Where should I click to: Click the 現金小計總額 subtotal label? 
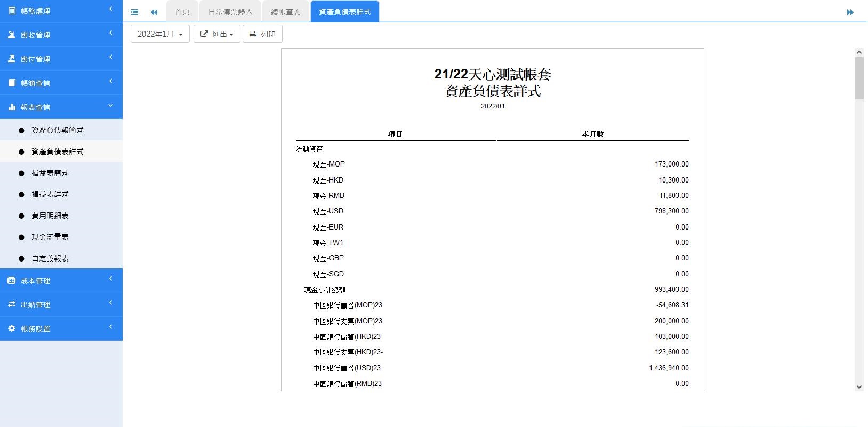325,290
